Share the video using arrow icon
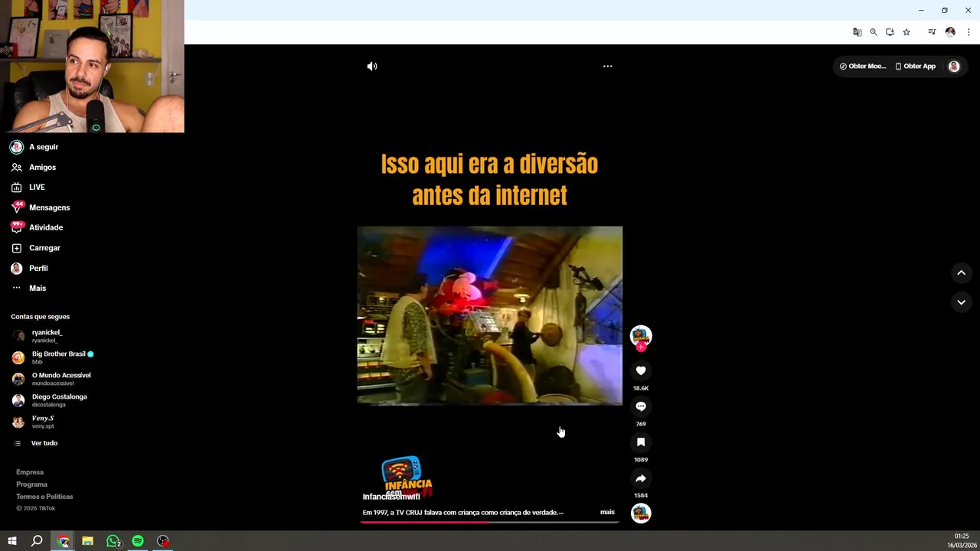Image resolution: width=980 pixels, height=551 pixels. tap(641, 478)
